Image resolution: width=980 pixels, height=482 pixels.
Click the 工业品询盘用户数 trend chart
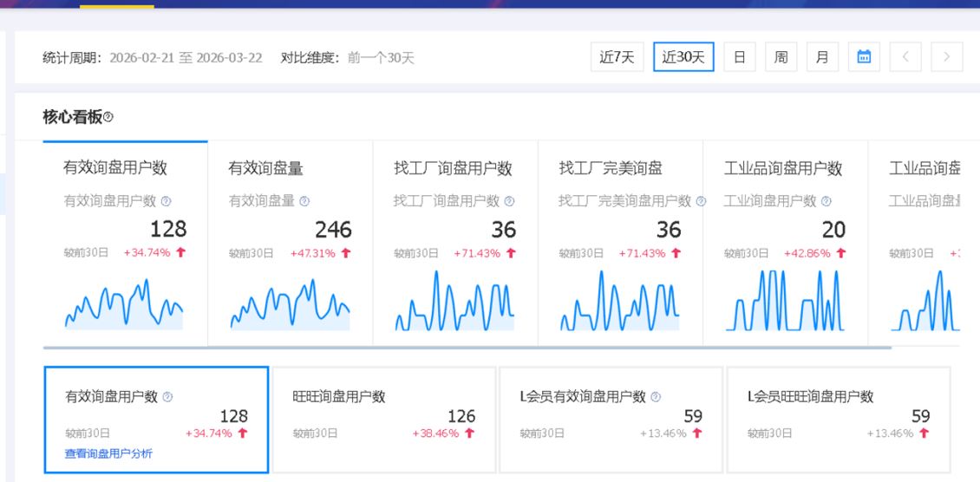point(785,303)
